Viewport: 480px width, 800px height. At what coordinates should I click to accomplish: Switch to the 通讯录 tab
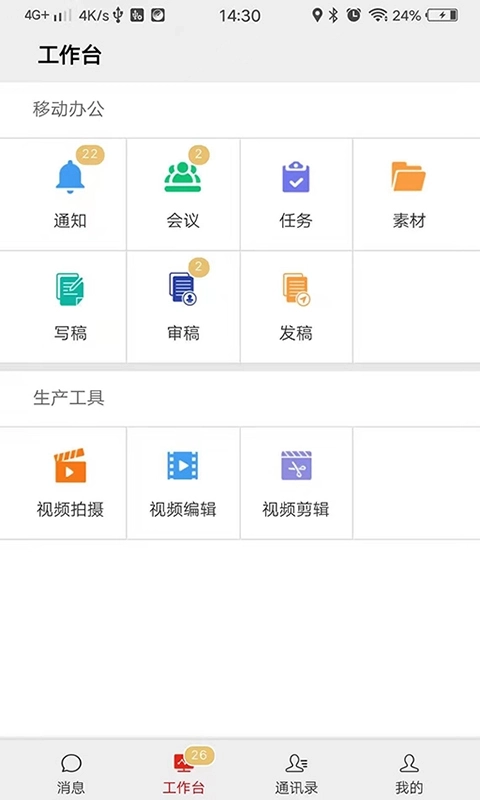[x=296, y=773]
